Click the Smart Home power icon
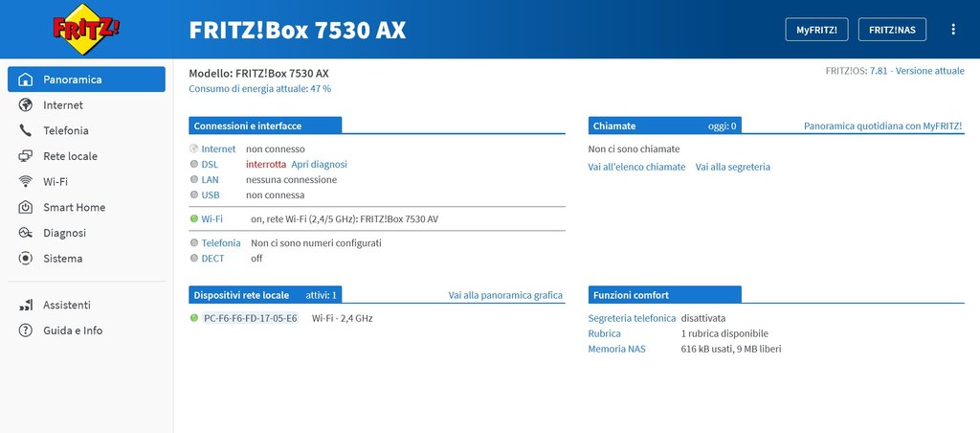This screenshot has width=980, height=433. pyautogui.click(x=26, y=207)
